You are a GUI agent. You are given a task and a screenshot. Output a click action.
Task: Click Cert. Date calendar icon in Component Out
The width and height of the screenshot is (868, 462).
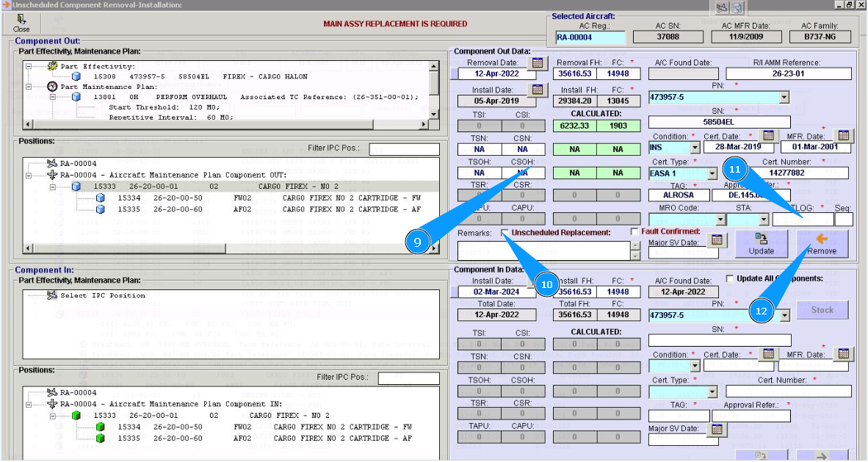768,135
